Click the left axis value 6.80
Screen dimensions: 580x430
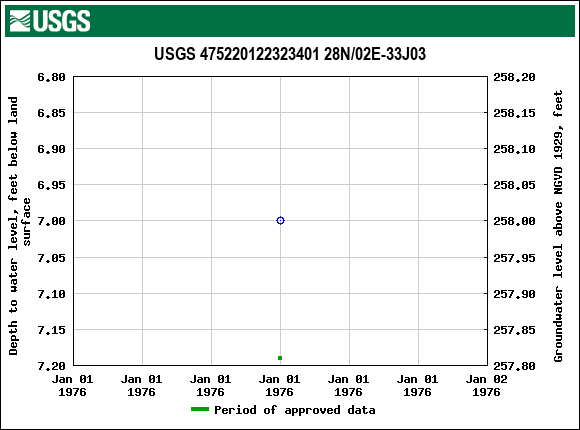(x=51, y=77)
